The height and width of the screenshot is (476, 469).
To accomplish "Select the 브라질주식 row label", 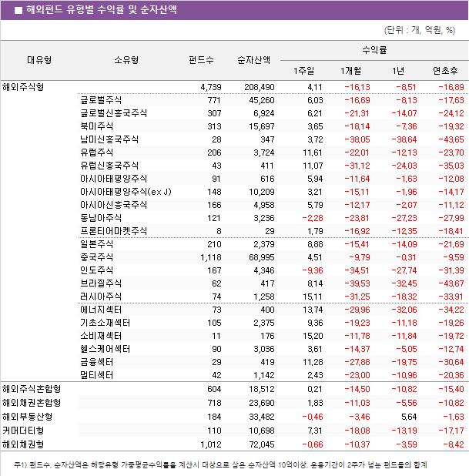I will point(101,283).
